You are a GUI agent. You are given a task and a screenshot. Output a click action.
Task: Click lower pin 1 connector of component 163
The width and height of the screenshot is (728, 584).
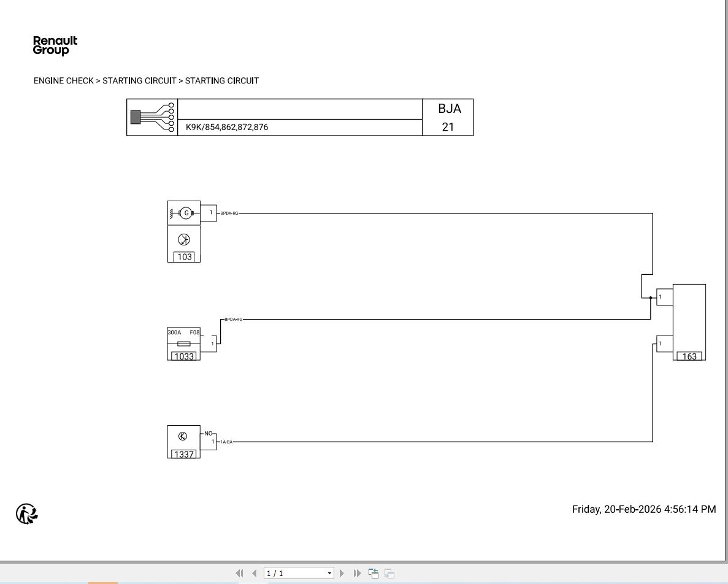point(664,344)
